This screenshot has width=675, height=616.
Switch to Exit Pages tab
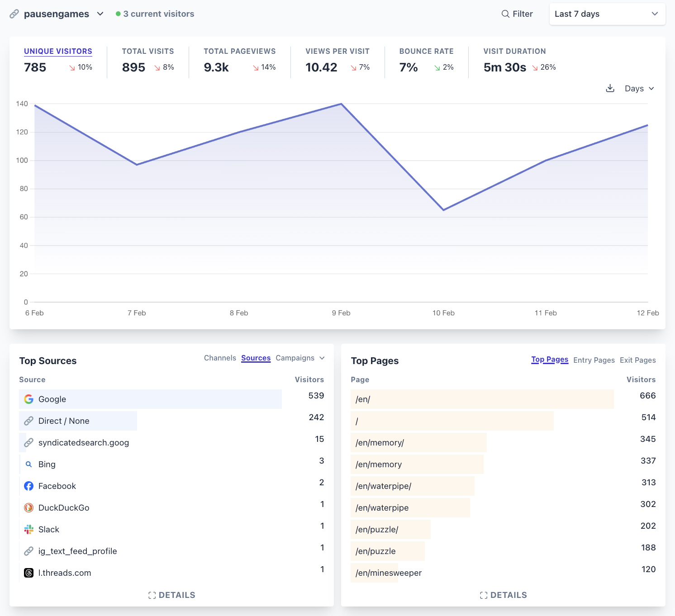point(637,360)
